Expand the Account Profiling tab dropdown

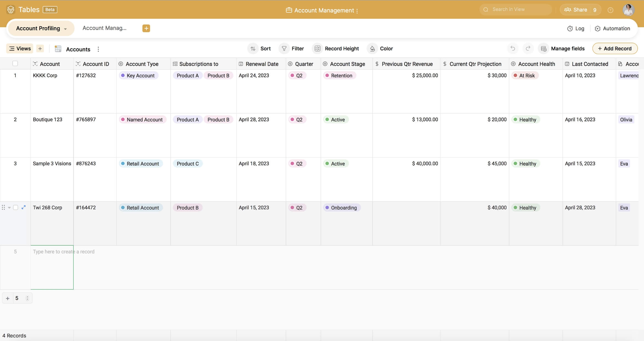pyautogui.click(x=65, y=29)
